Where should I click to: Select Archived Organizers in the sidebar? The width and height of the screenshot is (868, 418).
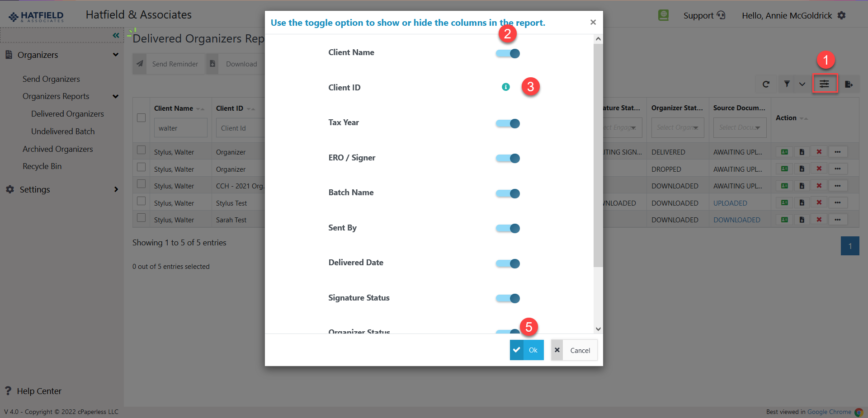(x=57, y=149)
